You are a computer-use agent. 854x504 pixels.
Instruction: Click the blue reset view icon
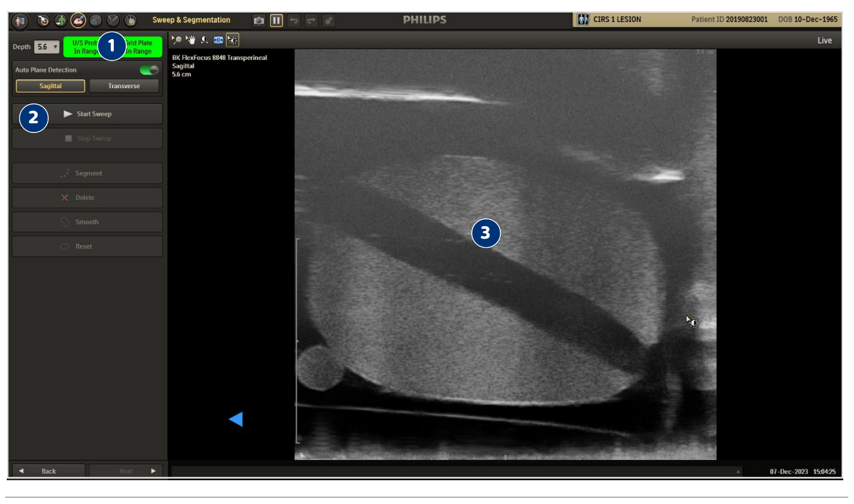click(218, 40)
